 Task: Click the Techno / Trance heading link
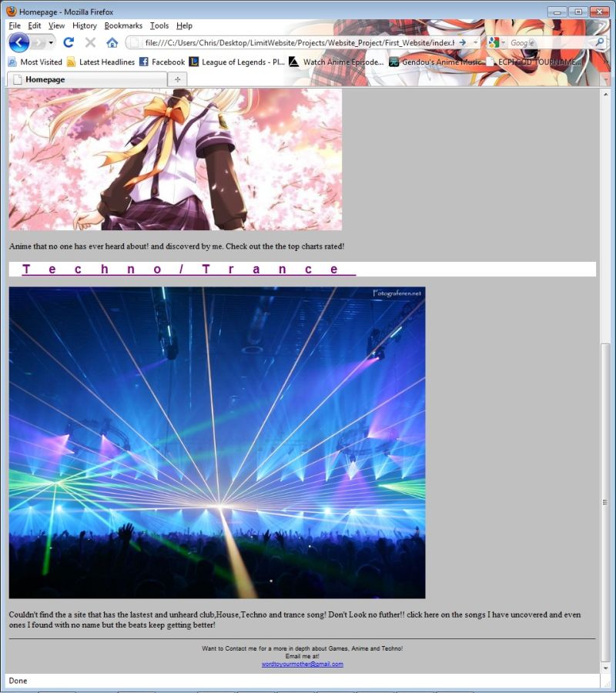(189, 269)
